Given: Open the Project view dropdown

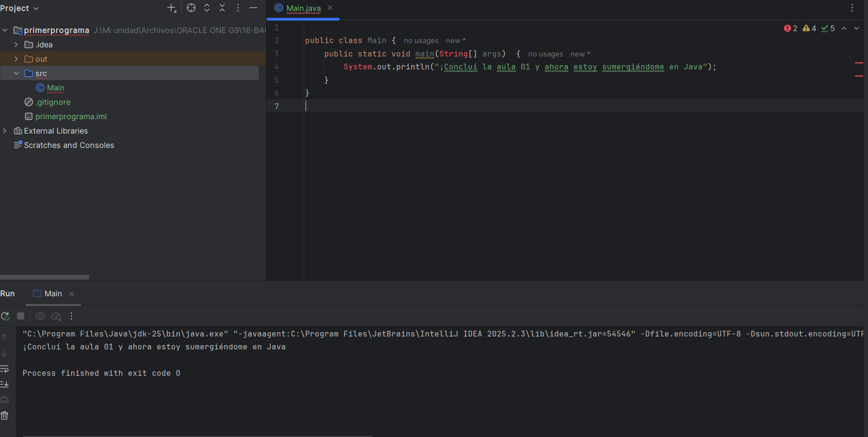Looking at the screenshot, I should (19, 8).
